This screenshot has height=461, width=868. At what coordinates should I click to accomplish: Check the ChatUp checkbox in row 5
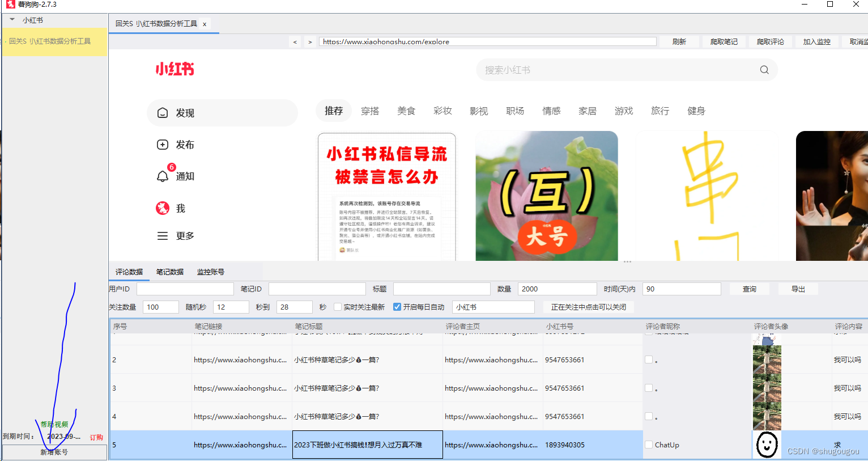click(649, 445)
